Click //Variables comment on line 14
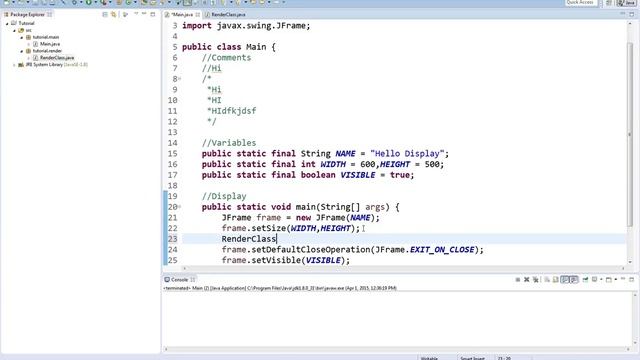Viewport: 640px width, 360px height. pos(229,143)
